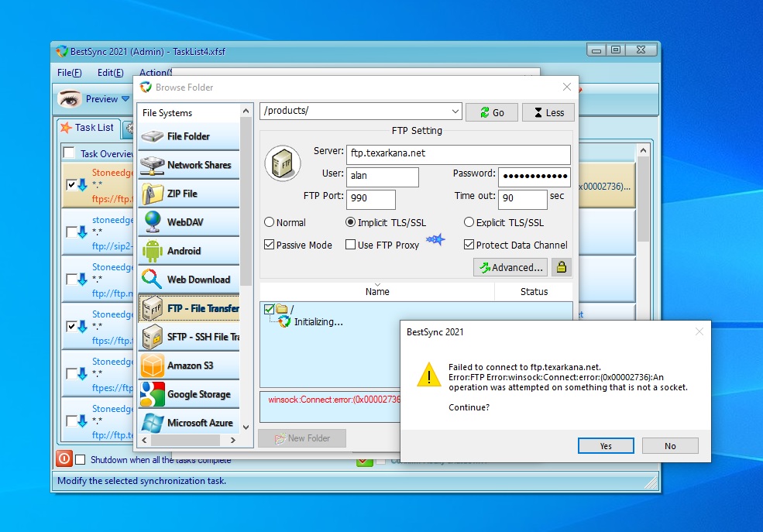Screen dimensions: 763x532
Task: Click No in error dialog
Action: coord(670,446)
